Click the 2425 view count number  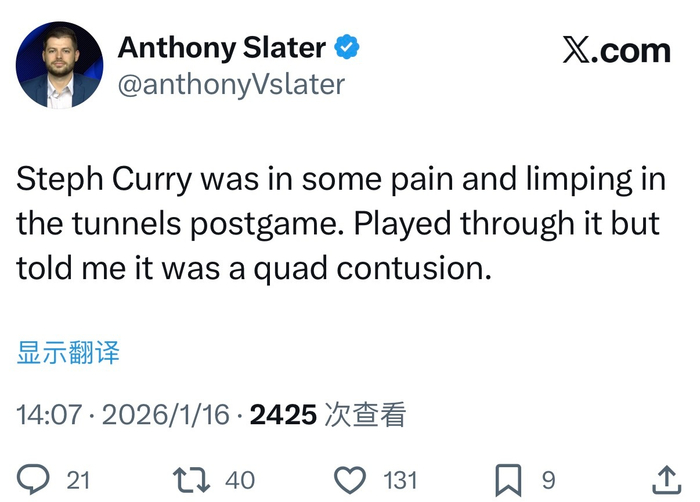(x=283, y=414)
